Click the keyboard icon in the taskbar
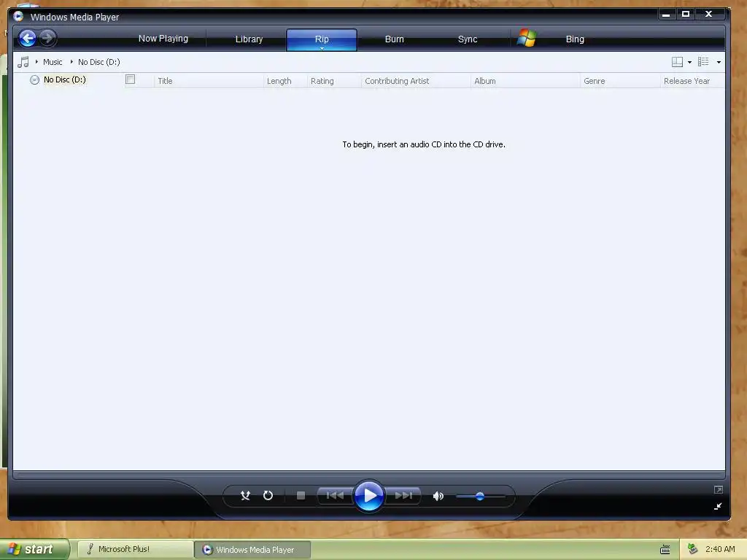 point(665,550)
